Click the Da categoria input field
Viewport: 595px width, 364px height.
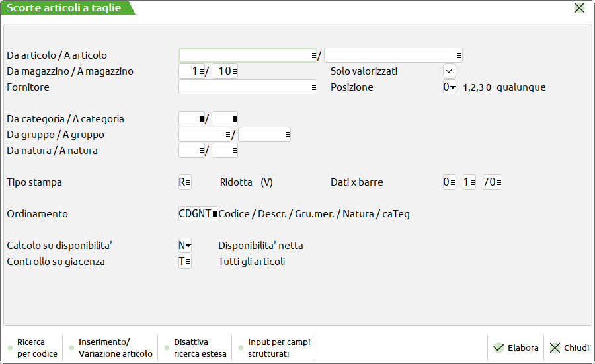tap(188, 119)
